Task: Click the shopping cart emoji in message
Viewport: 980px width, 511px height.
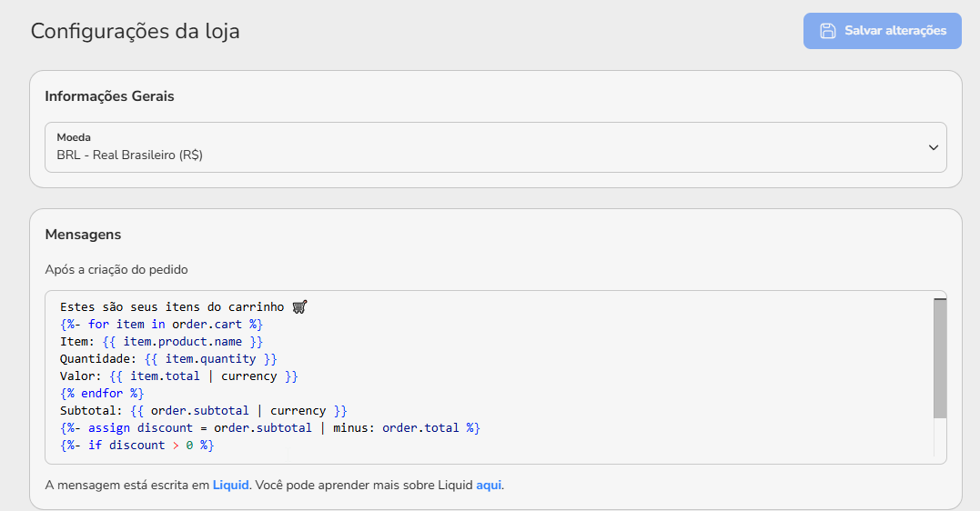Action: point(300,306)
